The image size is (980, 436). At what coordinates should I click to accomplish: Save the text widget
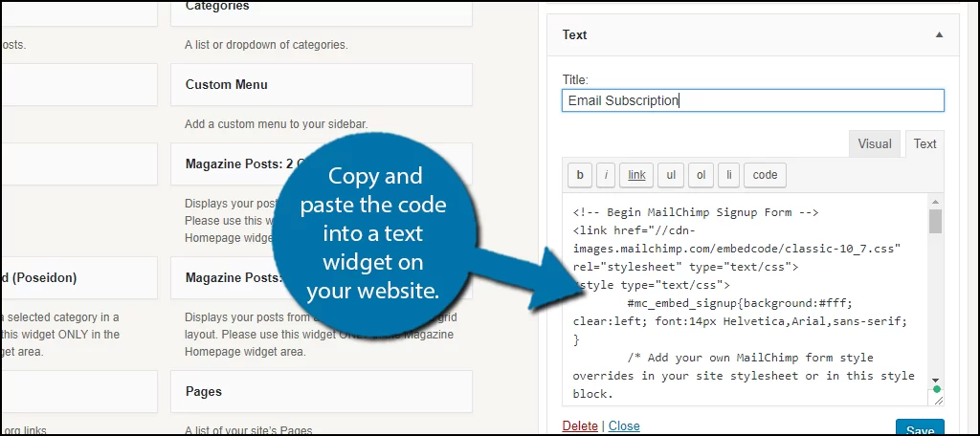[x=920, y=428]
